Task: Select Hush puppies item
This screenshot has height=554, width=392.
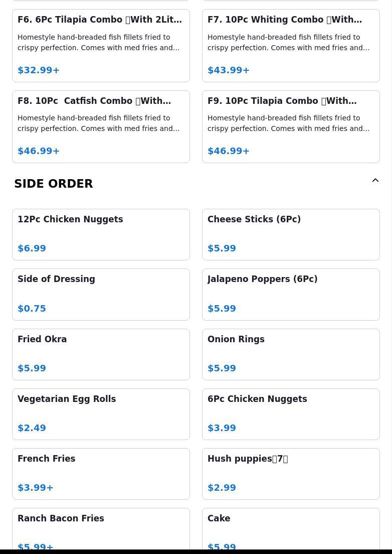Action: point(291,474)
